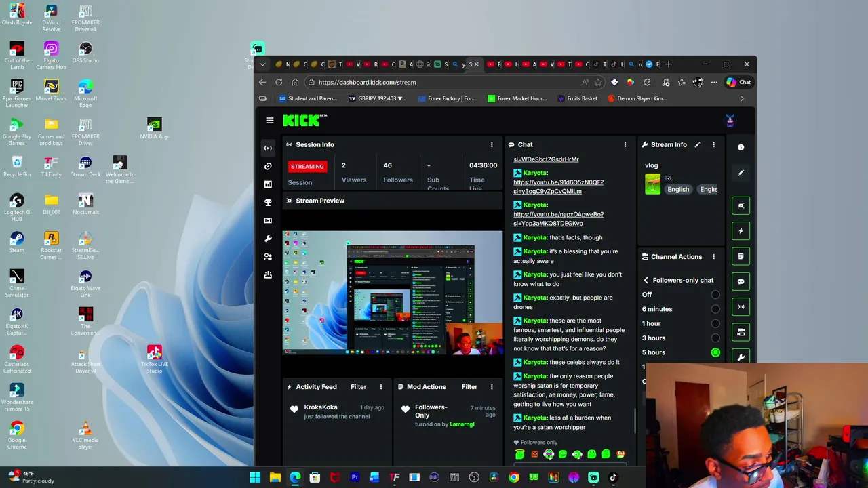The height and width of the screenshot is (488, 868).
Task: Open the Windows Start menu
Action: (255, 477)
